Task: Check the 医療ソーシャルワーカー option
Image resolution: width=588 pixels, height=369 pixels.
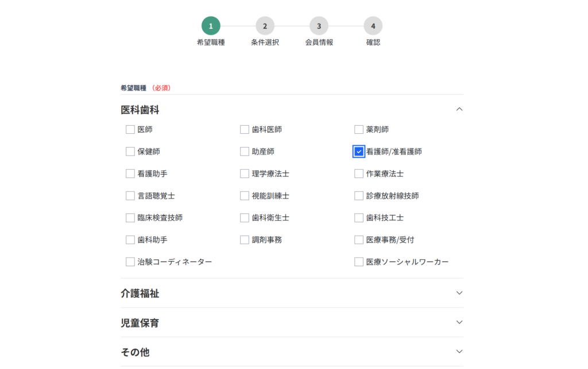Action: tap(359, 262)
